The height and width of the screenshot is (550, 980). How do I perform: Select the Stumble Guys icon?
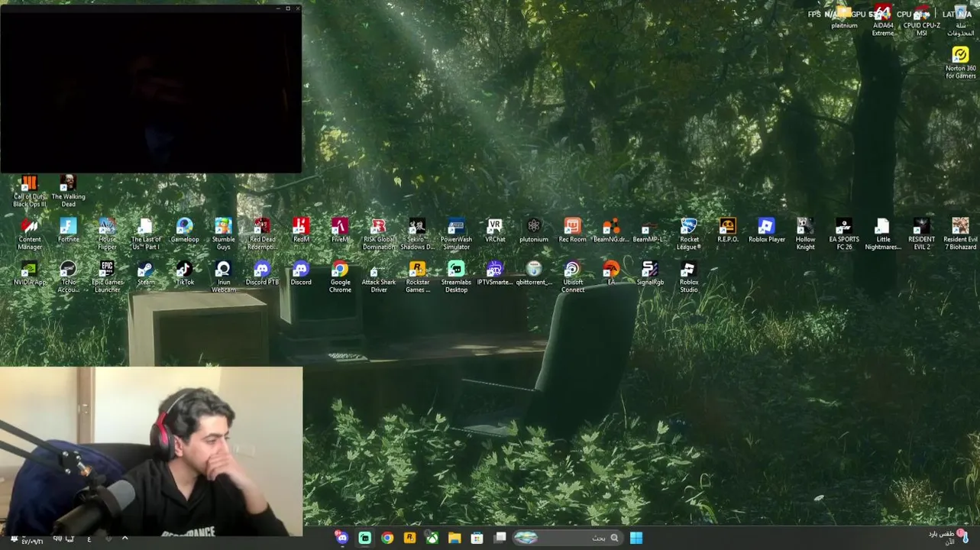click(x=223, y=234)
